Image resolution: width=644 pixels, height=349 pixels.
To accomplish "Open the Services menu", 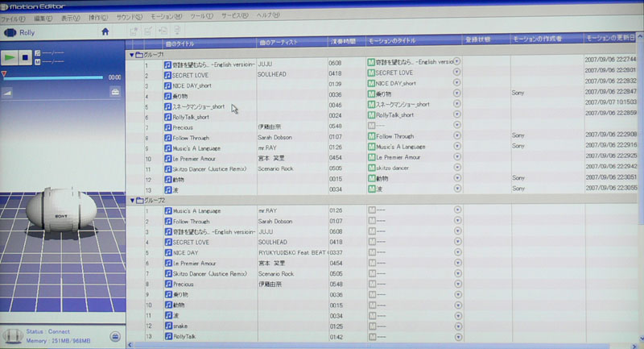I will pyautogui.click(x=235, y=15).
